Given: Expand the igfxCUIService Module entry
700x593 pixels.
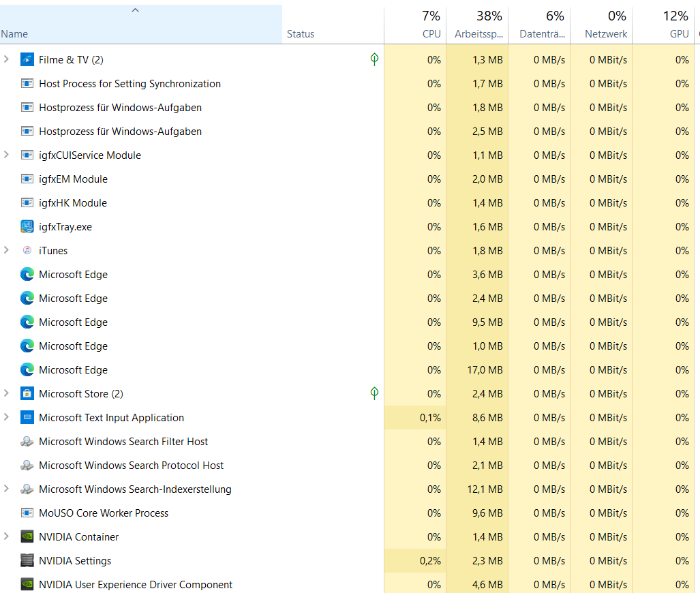Looking at the screenshot, I should (x=6, y=155).
